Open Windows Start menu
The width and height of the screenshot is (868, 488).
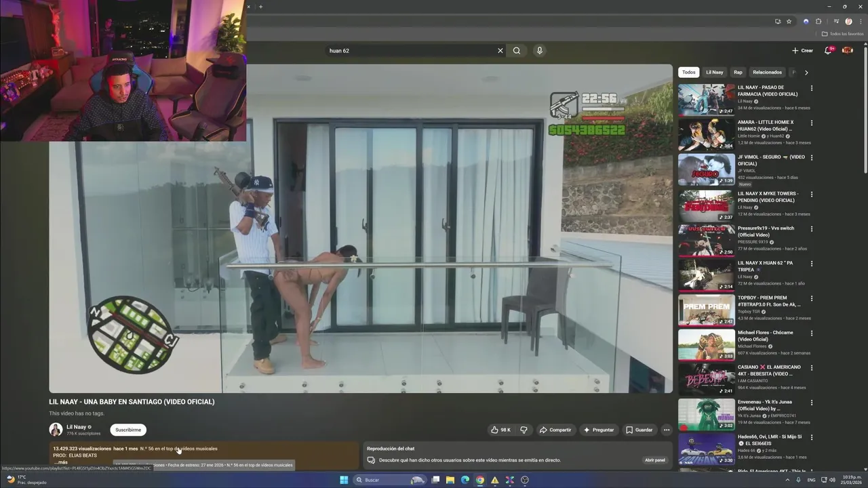(344, 480)
